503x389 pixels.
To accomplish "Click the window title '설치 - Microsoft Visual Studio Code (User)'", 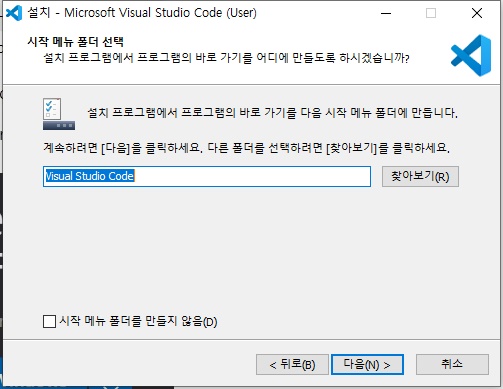I will tap(142, 13).
